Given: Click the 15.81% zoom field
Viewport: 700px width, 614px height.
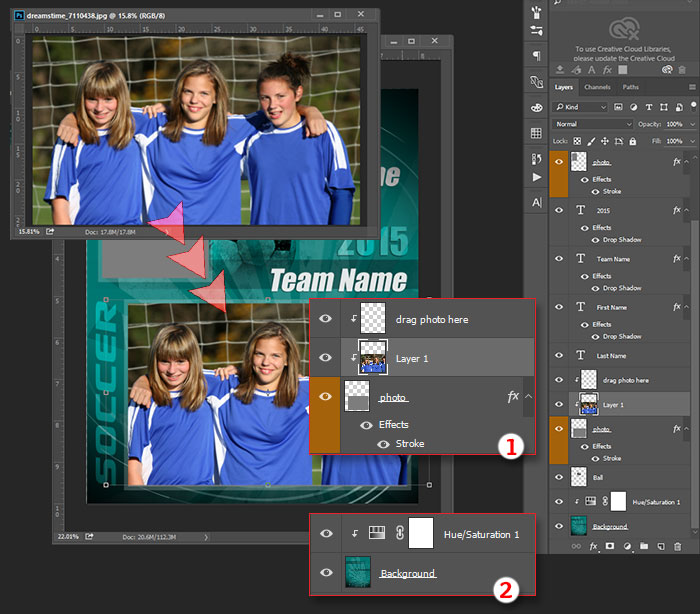Looking at the screenshot, I should coord(29,232).
